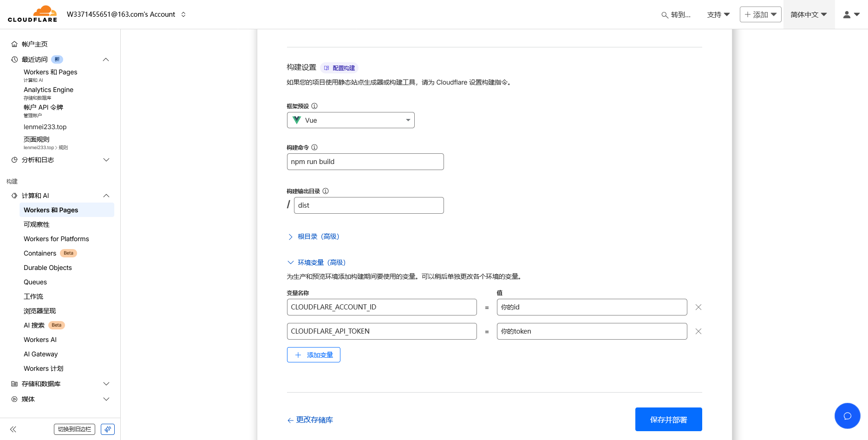The image size is (868, 440).
Task: Select Durable Objects in the sidebar
Action: [47, 268]
